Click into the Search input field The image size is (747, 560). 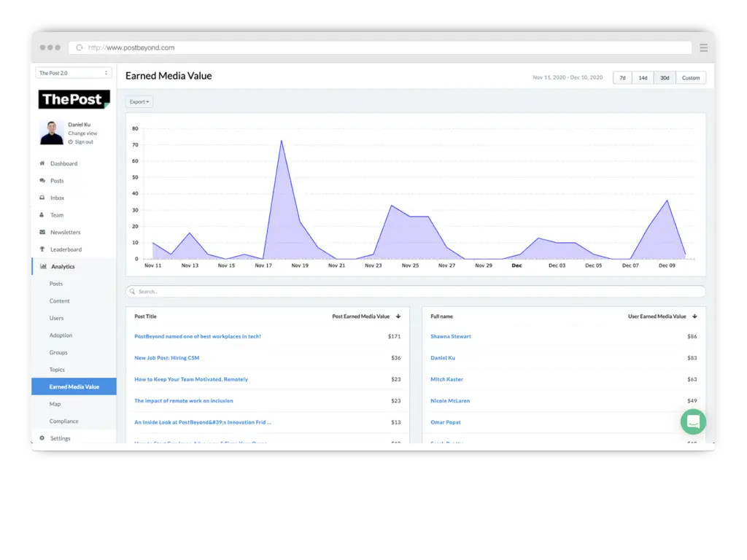[x=416, y=292]
